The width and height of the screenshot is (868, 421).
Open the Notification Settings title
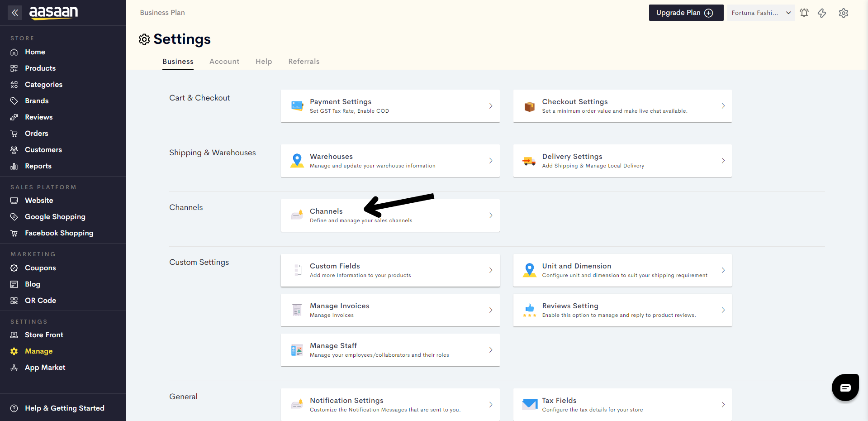tap(346, 401)
